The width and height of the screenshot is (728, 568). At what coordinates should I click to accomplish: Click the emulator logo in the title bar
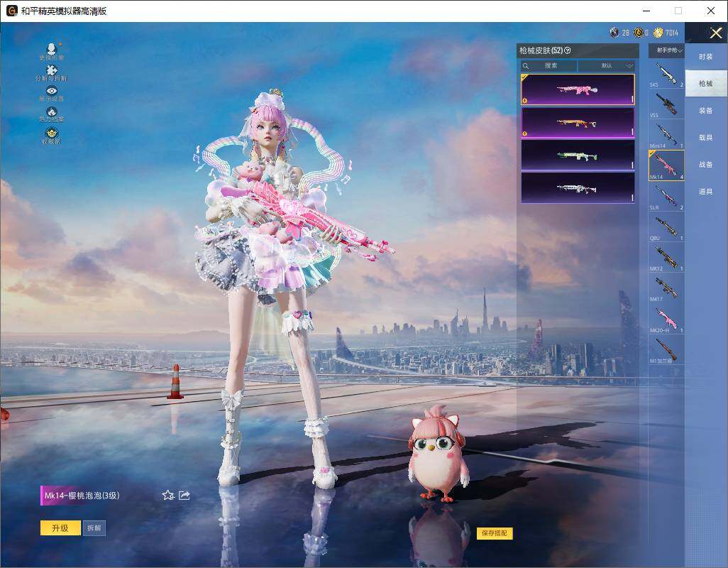click(11, 11)
